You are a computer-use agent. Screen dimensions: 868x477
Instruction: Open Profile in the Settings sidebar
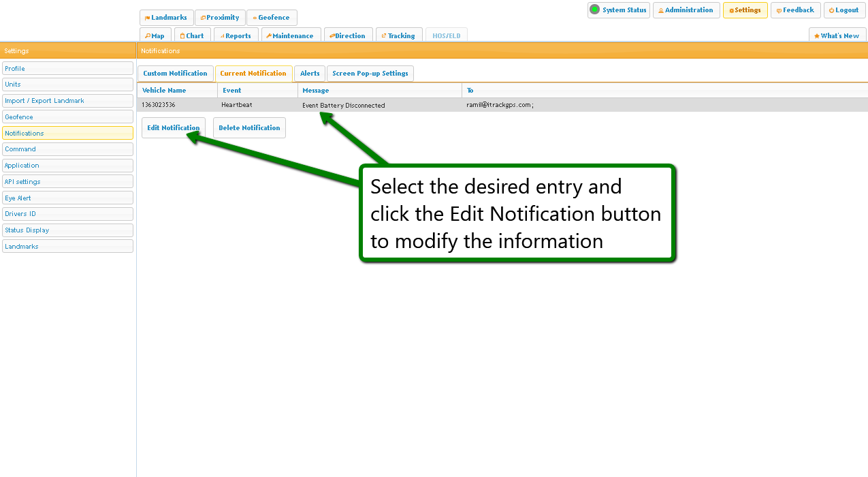(x=67, y=68)
